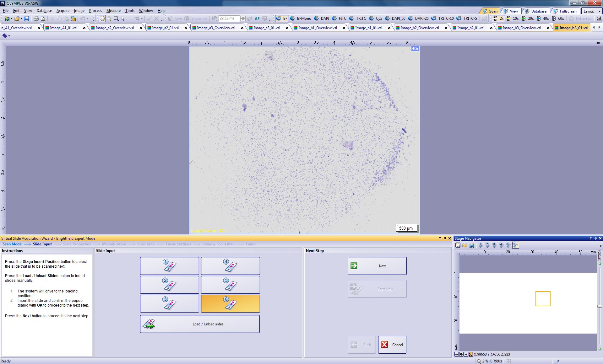Open folder icon in Stage Navigator toolbar
The width and height of the screenshot is (603, 364).
(x=465, y=245)
